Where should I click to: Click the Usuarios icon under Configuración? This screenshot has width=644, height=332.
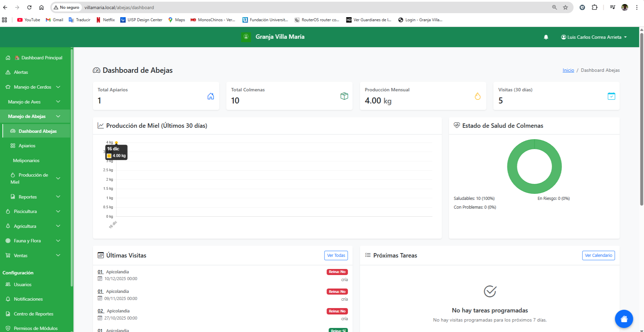pos(7,284)
